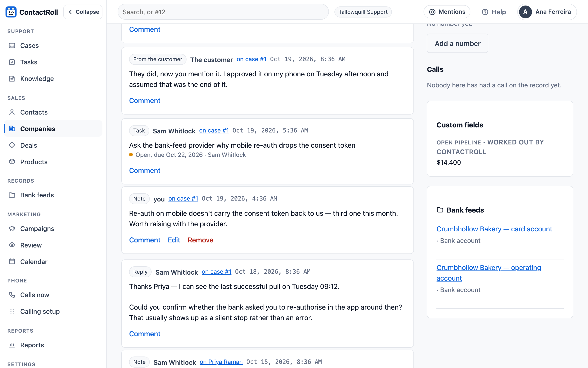Click the sidebar Bank feeds folder icon
Image resolution: width=588 pixels, height=368 pixels.
(x=12, y=195)
